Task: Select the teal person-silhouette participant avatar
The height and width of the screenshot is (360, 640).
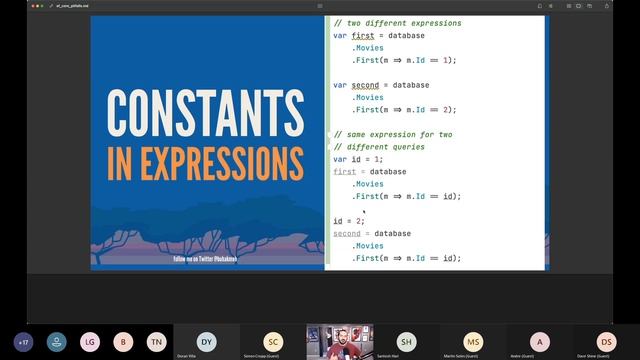Action: pos(56,342)
